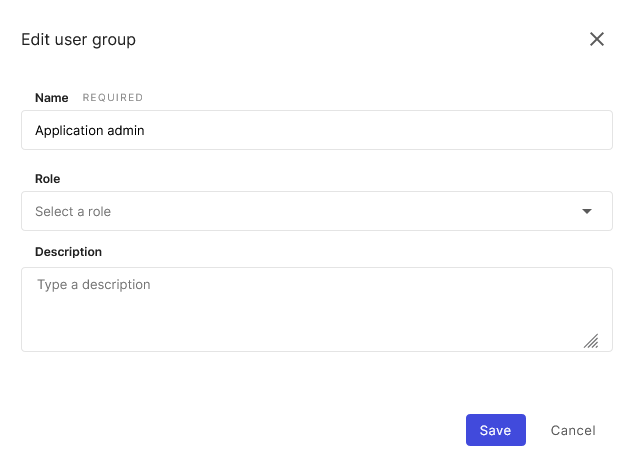
Task: Click the Name field label
Action: 52,98
